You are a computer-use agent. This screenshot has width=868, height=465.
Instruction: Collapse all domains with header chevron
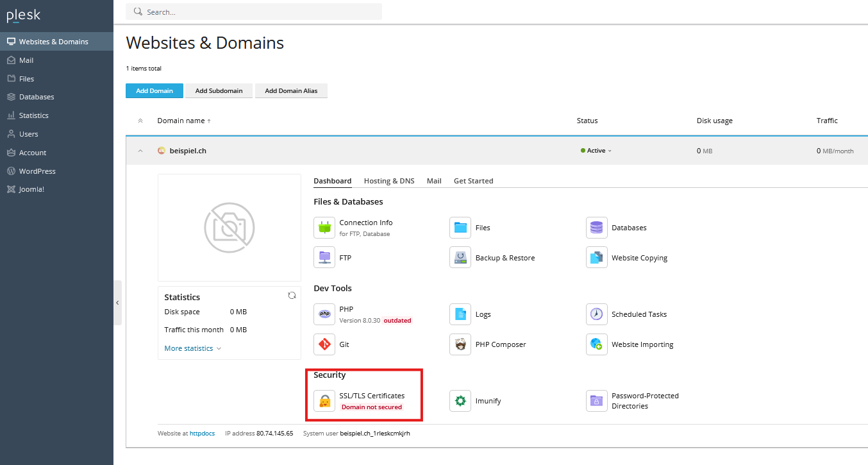click(140, 121)
